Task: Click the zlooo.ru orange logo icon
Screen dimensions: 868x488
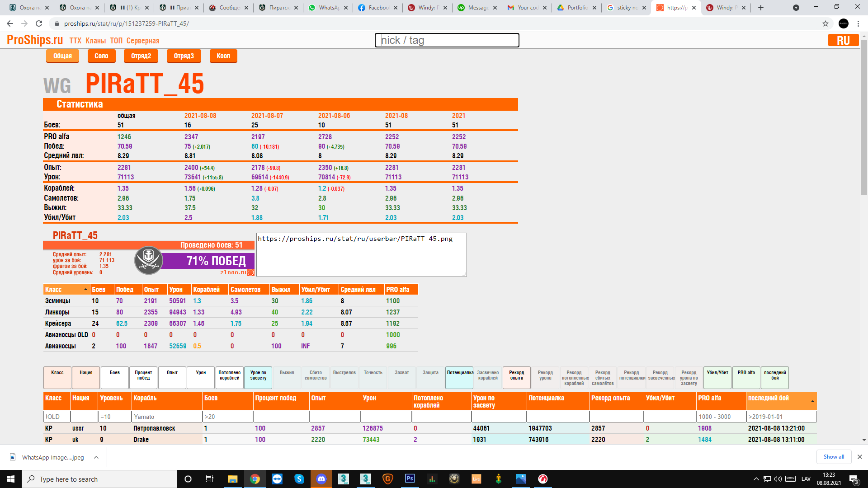Action: (251, 272)
